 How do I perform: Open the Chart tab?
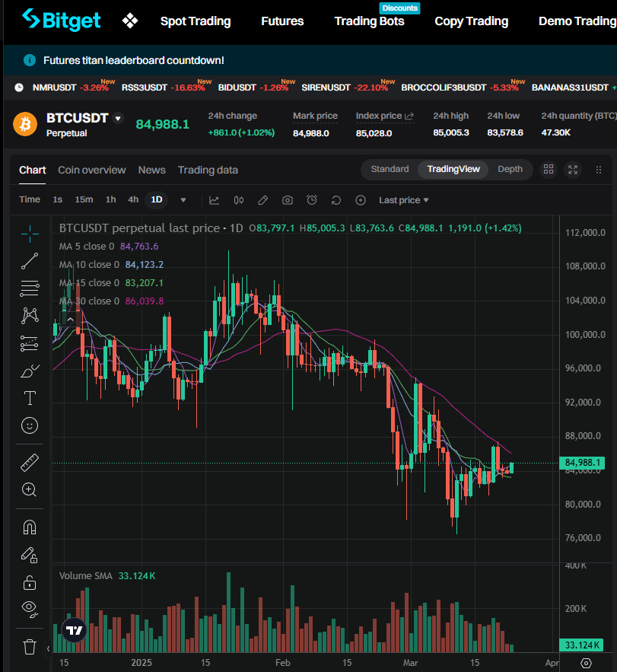point(32,170)
